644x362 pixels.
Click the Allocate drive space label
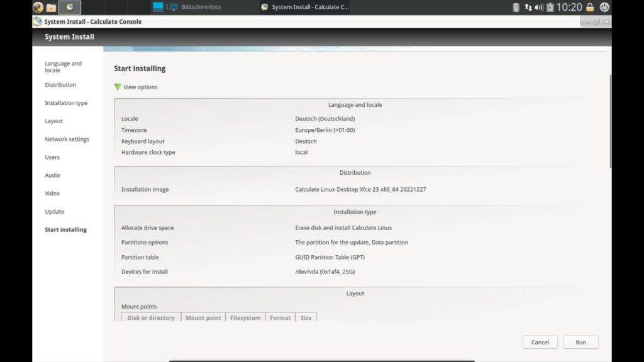147,228
